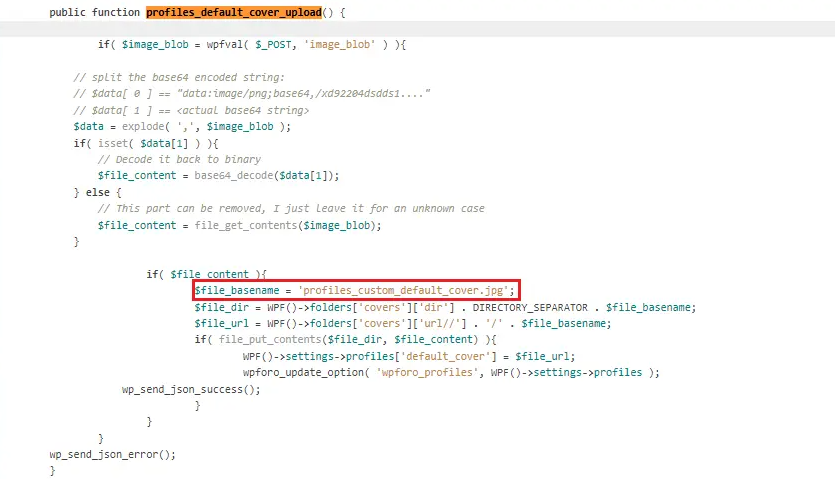Click the '} else {' line
Image resolution: width=835 pixels, height=479 pixels.
pyautogui.click(x=97, y=192)
